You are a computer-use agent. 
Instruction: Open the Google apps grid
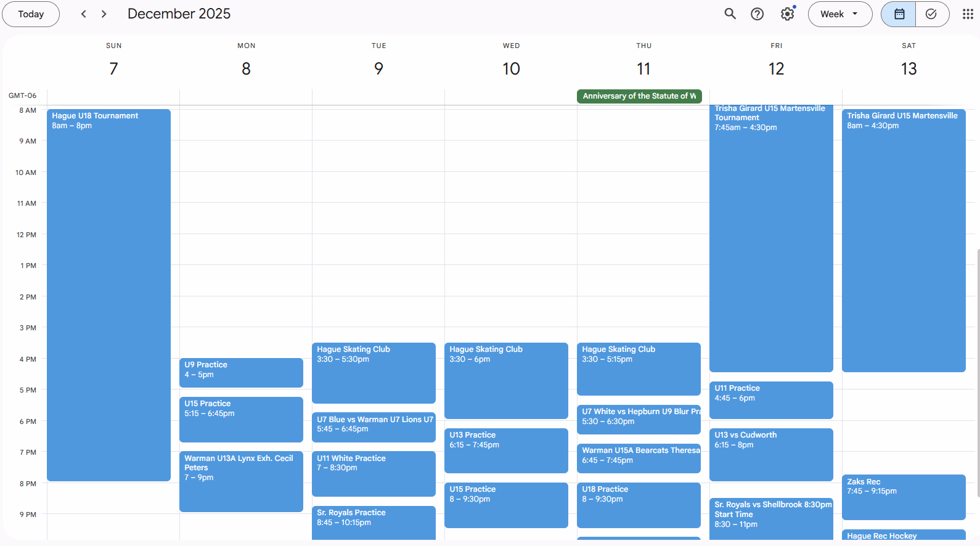click(968, 14)
